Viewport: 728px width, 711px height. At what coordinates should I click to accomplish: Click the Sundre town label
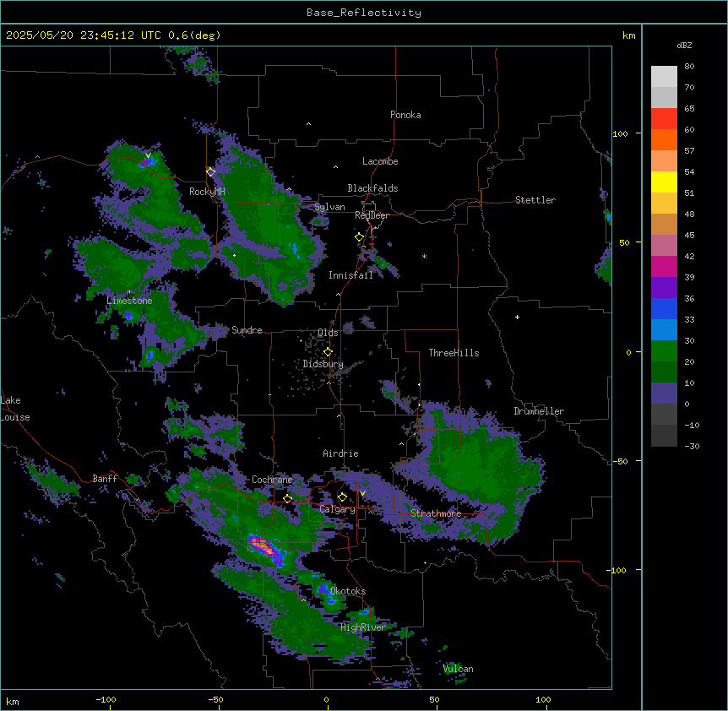coord(247,330)
